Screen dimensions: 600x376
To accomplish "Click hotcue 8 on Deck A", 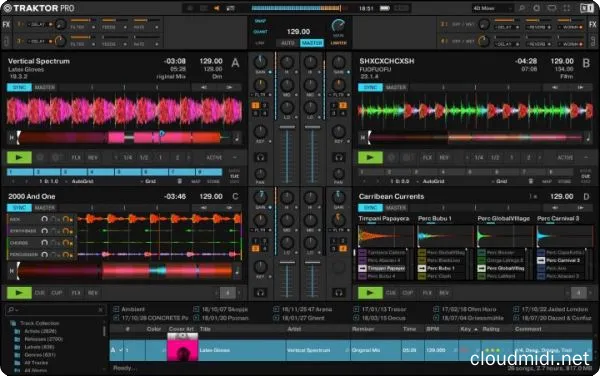I will point(209,172).
